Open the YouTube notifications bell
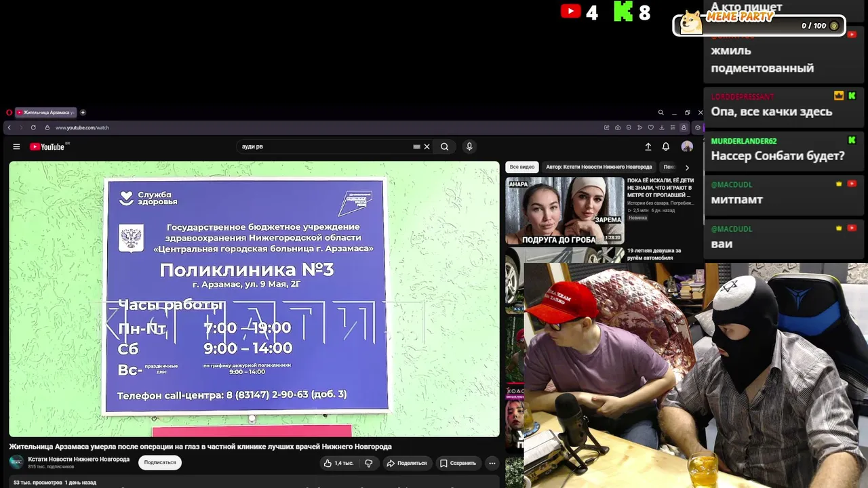868x488 pixels. tap(666, 146)
